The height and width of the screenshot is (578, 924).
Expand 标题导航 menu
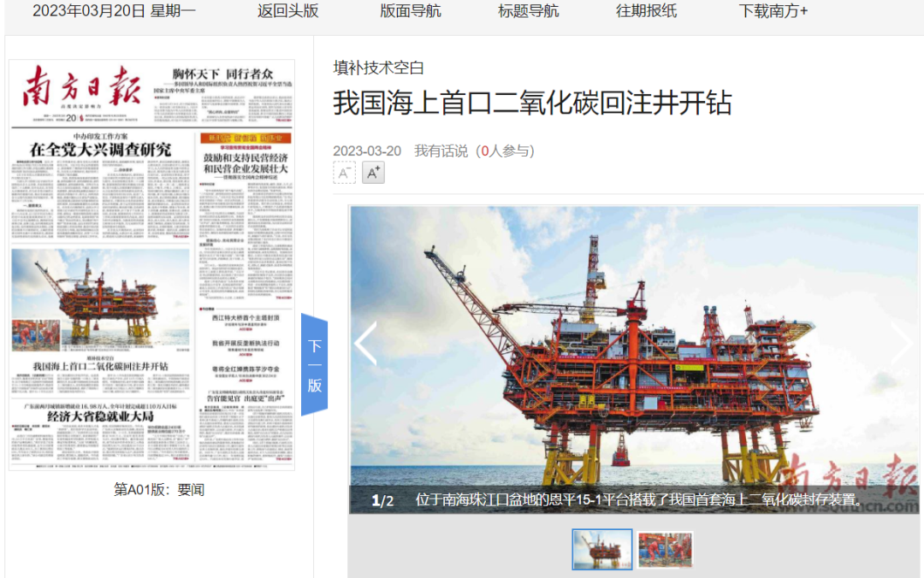tap(528, 11)
